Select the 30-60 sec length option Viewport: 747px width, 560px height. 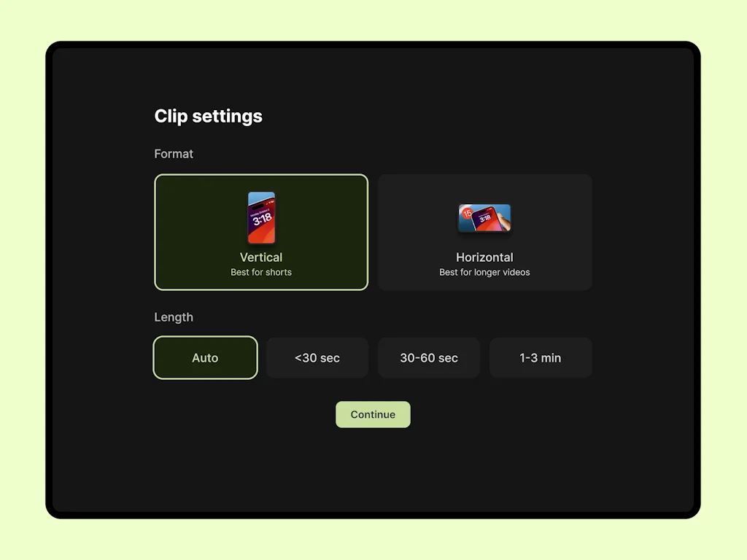coord(429,358)
